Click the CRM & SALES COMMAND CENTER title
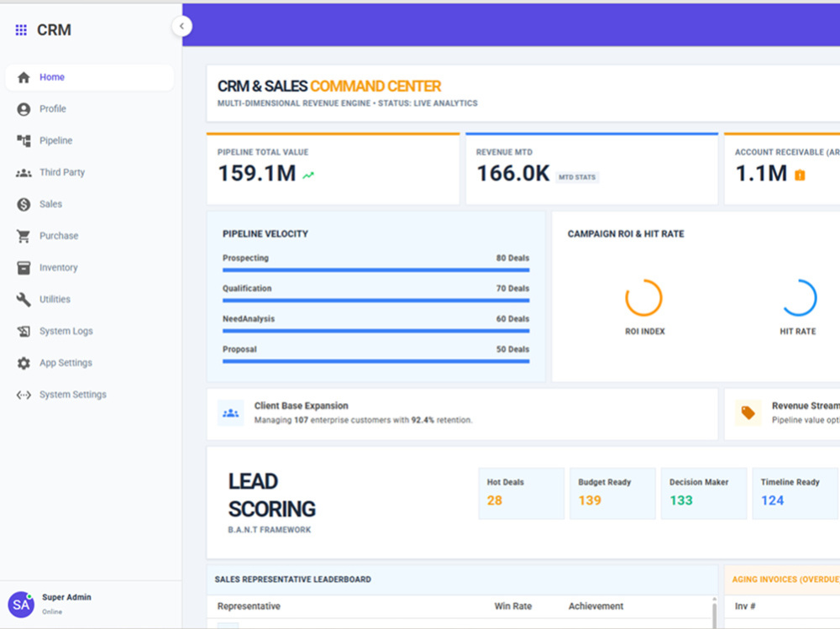The height and width of the screenshot is (629, 840). tap(329, 86)
